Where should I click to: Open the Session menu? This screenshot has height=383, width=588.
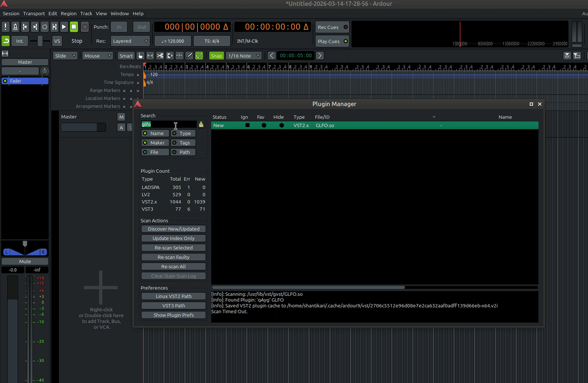(11, 13)
